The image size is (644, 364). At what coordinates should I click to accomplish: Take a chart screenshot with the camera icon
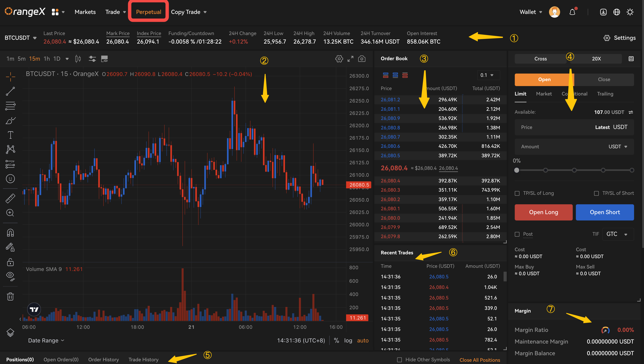click(362, 59)
